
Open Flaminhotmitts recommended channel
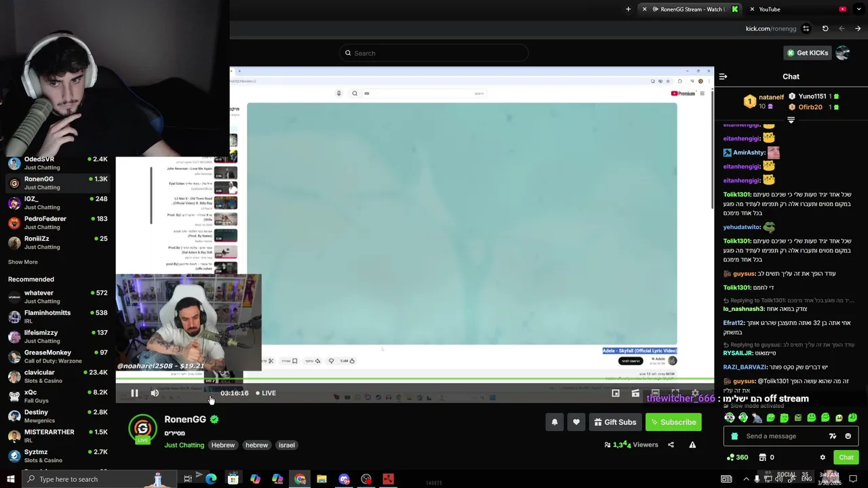point(58,317)
